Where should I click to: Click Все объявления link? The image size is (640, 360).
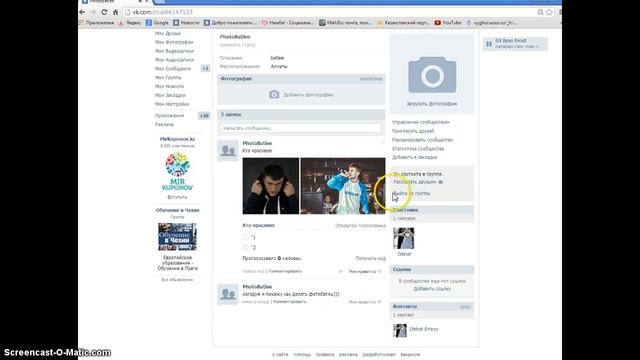click(177, 280)
